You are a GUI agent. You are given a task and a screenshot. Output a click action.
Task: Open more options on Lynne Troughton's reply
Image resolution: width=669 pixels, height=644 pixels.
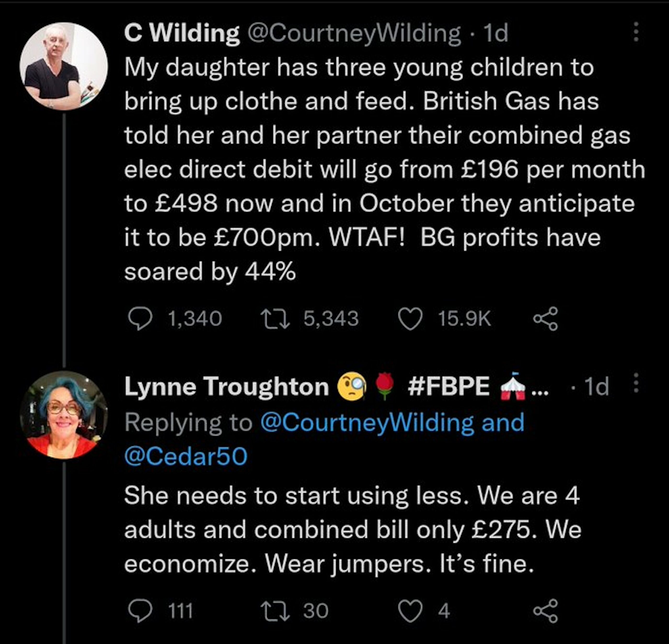pos(636,383)
